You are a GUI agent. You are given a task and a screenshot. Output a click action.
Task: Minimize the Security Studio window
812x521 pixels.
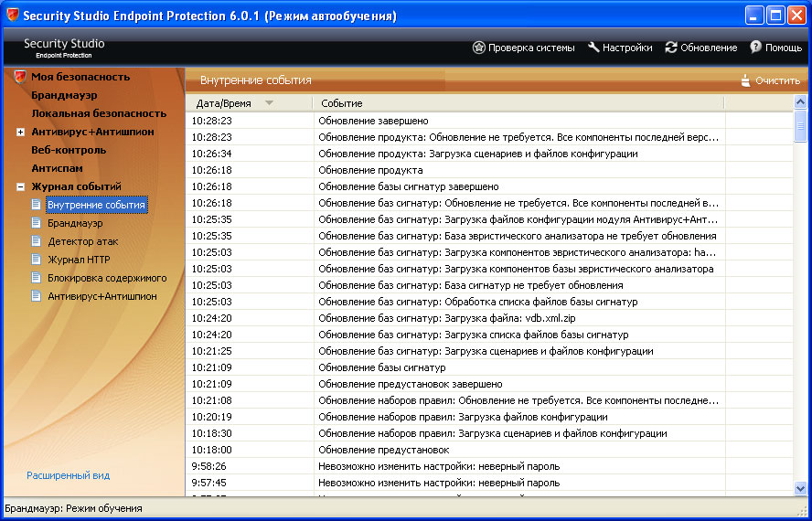coord(754,15)
